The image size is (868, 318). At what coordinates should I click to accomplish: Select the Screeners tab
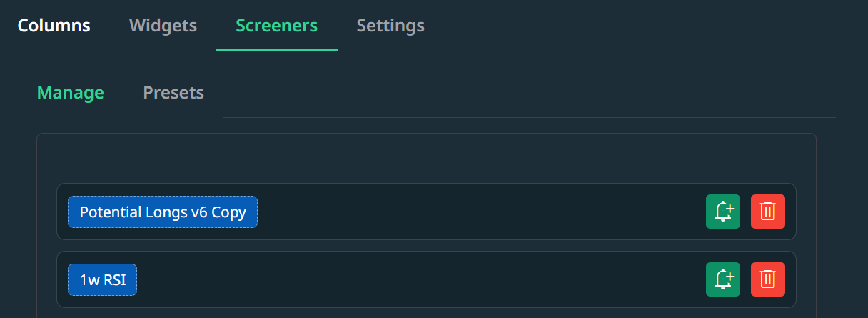click(277, 26)
